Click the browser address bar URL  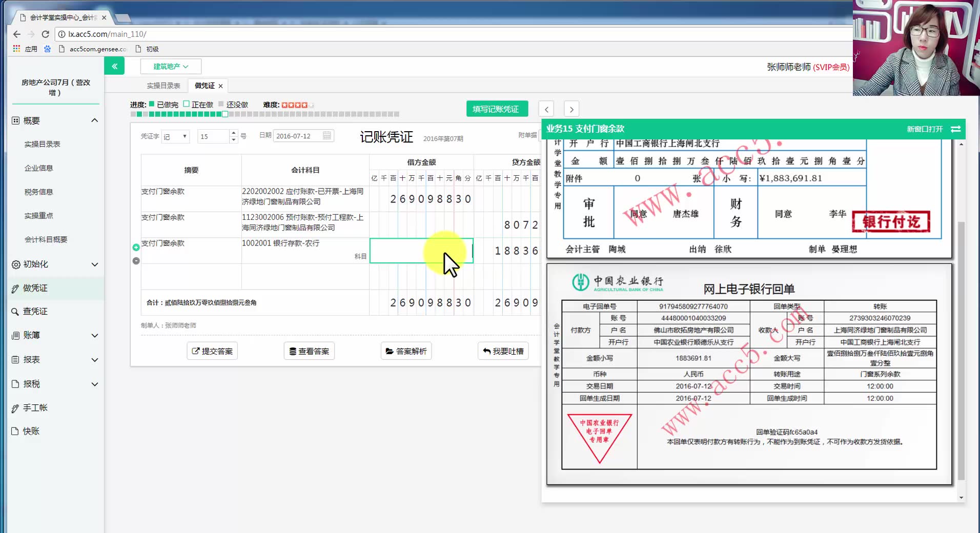(108, 34)
